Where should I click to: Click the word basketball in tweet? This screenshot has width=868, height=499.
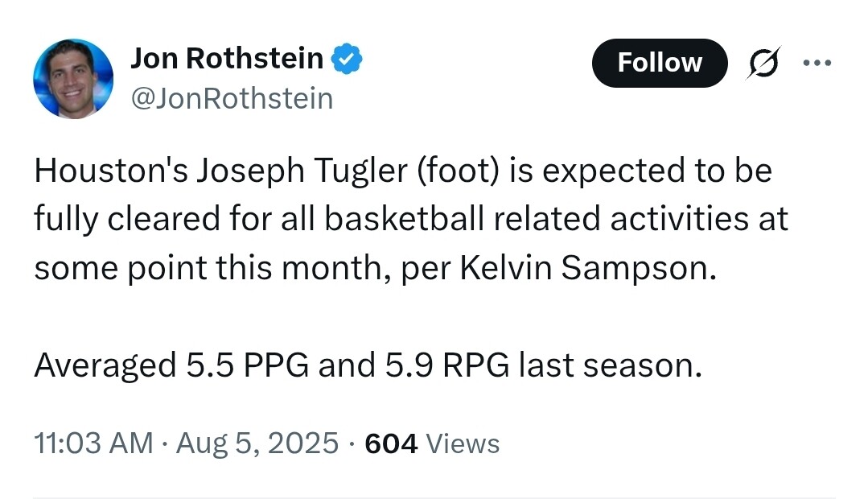(404, 219)
